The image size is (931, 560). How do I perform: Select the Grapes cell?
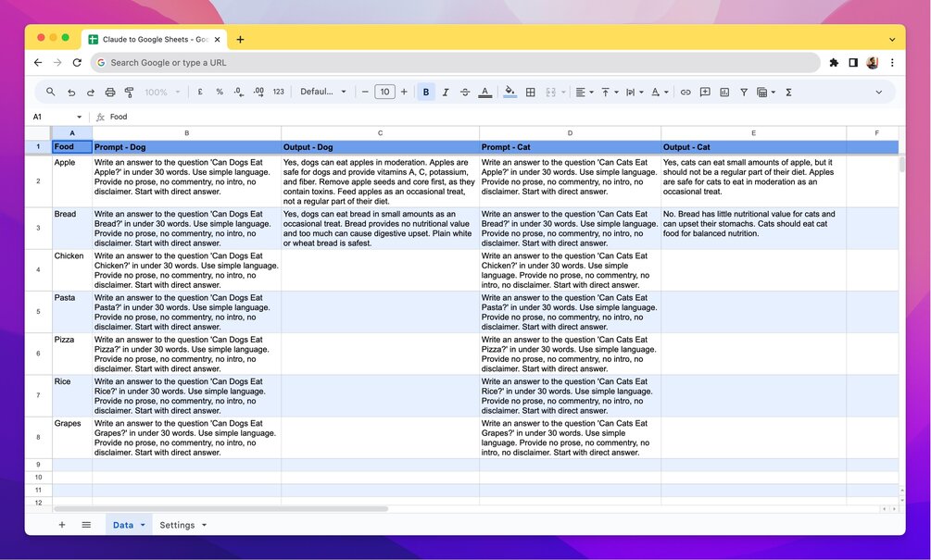click(x=72, y=438)
